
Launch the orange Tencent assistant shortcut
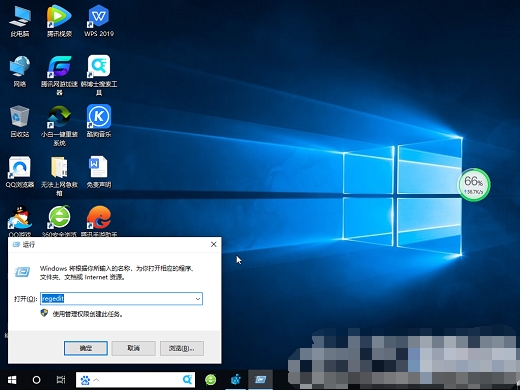pos(99,221)
